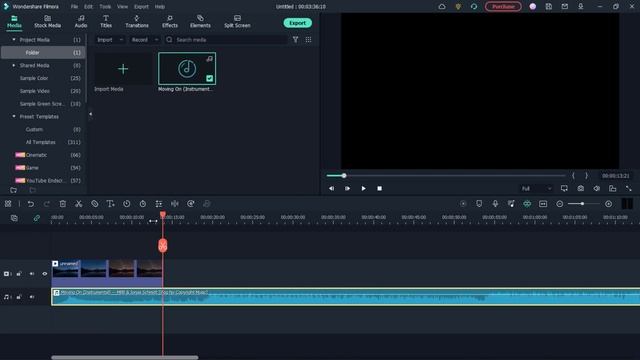Toggle visibility eye on video track

click(x=44, y=274)
